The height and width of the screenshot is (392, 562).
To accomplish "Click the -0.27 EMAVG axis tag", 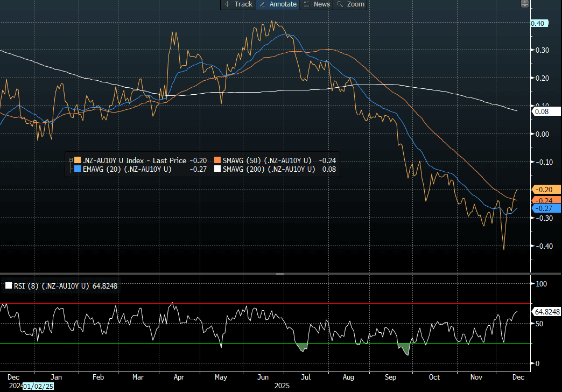I will tap(546, 208).
